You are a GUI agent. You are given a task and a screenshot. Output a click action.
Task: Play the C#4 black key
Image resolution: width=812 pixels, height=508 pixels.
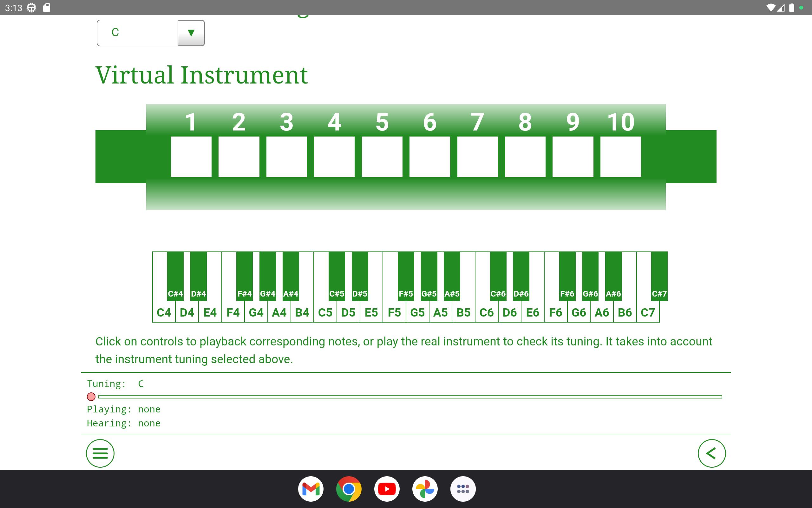[175, 276]
